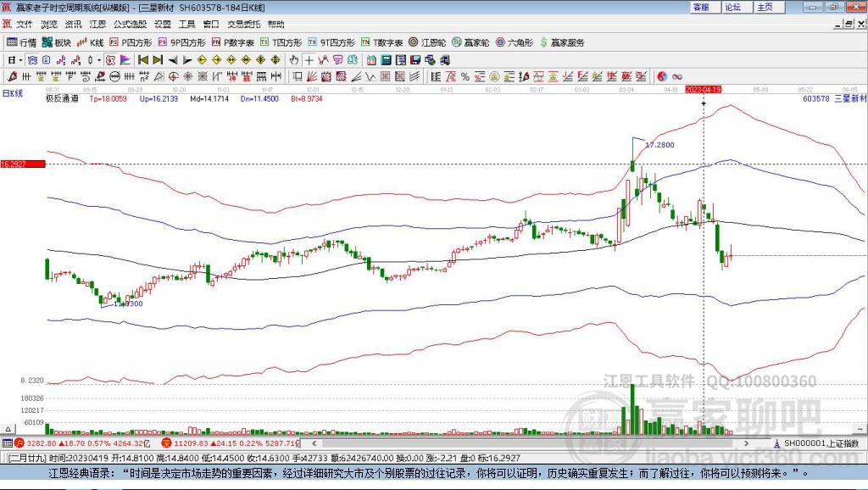This screenshot has width=868, height=490.
Task: Open the 设置 menu
Action: pyautogui.click(x=163, y=25)
